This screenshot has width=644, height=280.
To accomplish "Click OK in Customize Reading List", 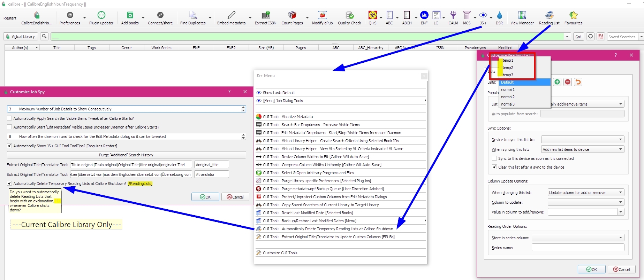I will [591, 269].
